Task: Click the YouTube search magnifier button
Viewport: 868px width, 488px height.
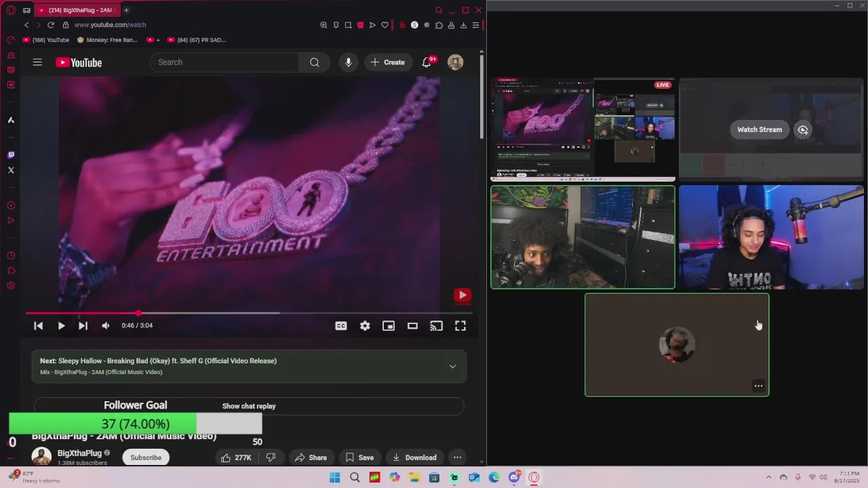Action: pyautogui.click(x=315, y=62)
